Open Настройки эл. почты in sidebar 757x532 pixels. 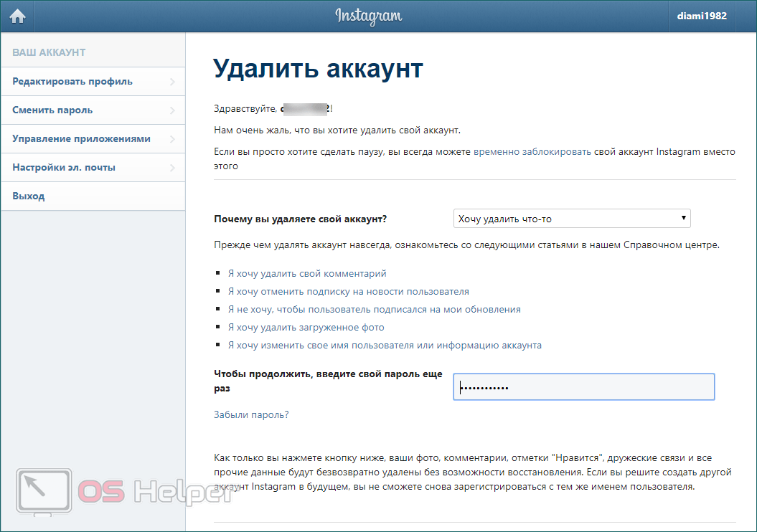(x=93, y=167)
